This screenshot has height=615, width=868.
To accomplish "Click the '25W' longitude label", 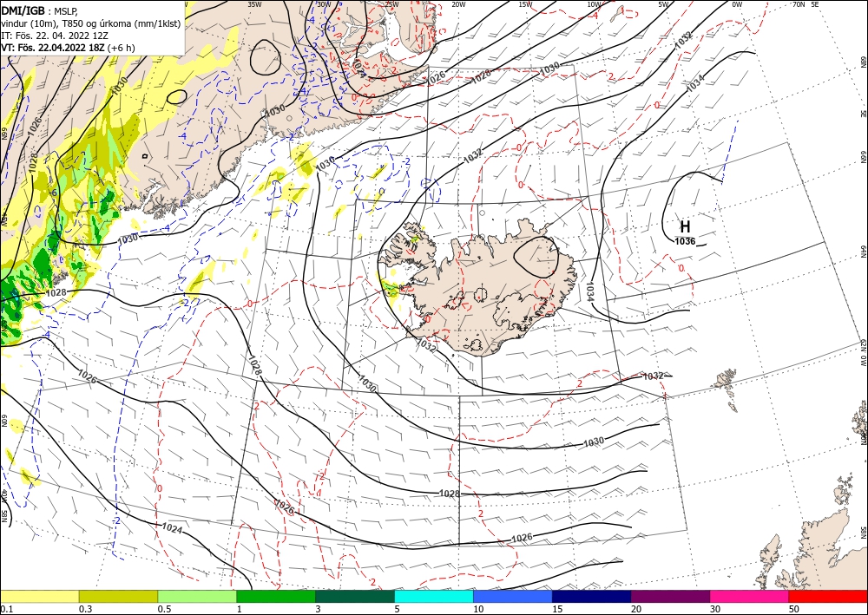I will coord(391,4).
